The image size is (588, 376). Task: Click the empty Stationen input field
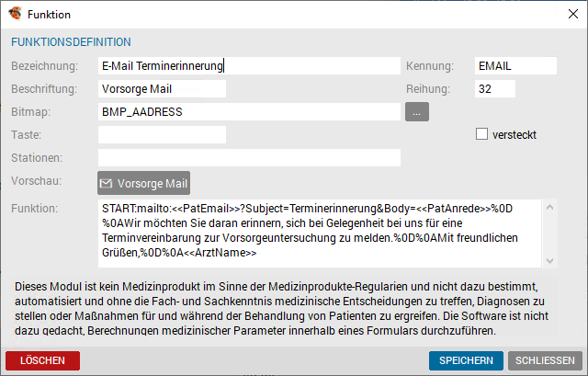pyautogui.click(x=249, y=157)
